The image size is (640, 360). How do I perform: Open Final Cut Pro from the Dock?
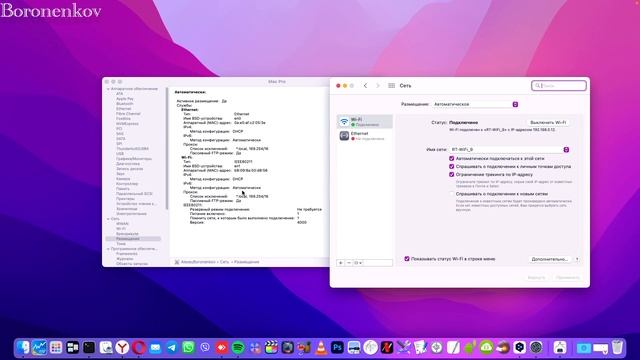[x=271, y=347]
